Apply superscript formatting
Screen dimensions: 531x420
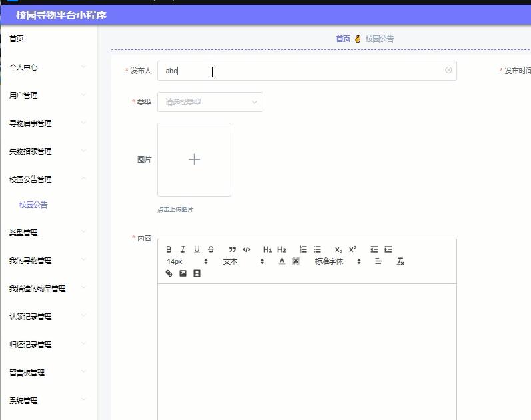[352, 249]
